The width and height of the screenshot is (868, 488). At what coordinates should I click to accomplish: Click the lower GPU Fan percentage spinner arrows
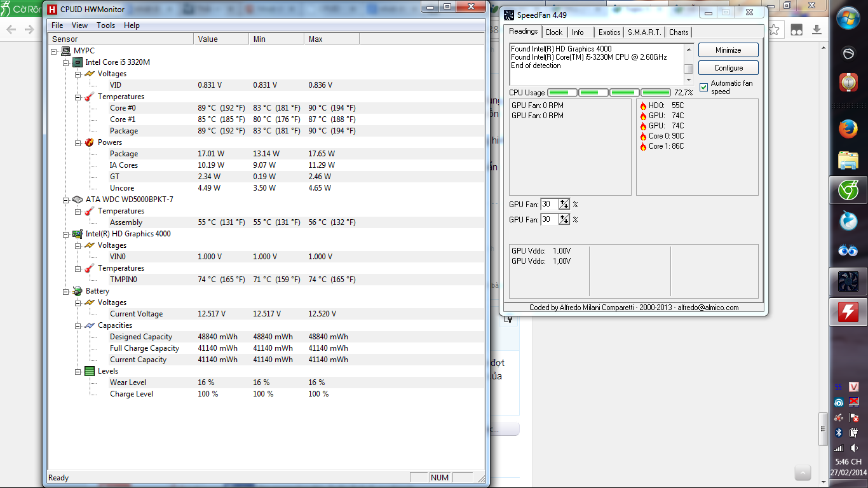[564, 219]
